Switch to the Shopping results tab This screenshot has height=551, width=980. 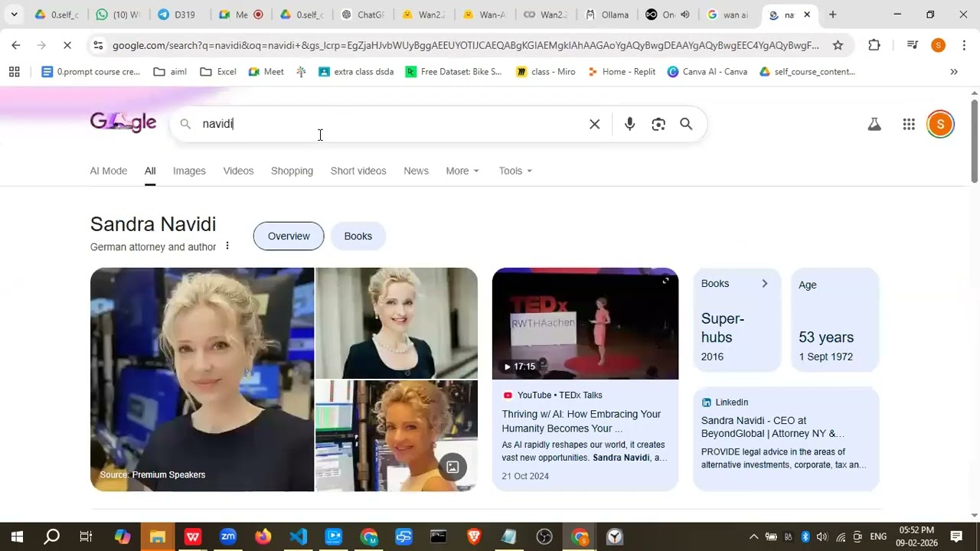coord(292,171)
